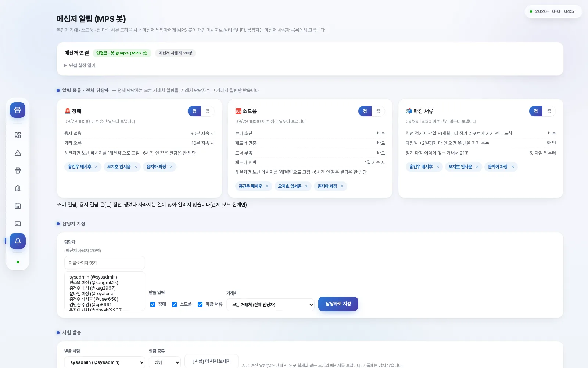Uncheck the 장애 받을 알림 checkbox
Image resolution: width=588 pixels, height=368 pixels.
[153, 304]
